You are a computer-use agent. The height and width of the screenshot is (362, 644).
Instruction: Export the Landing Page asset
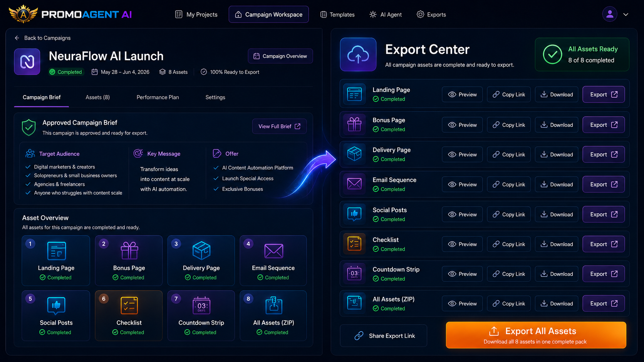[x=604, y=94]
